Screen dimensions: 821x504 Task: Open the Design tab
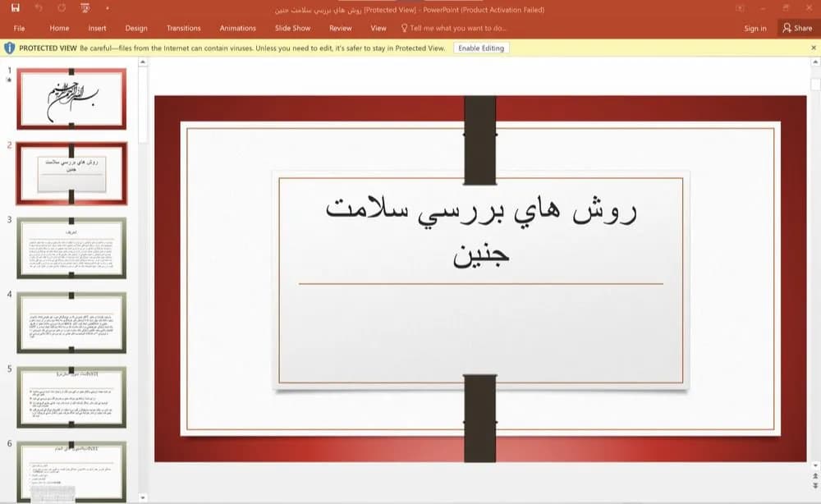click(136, 28)
